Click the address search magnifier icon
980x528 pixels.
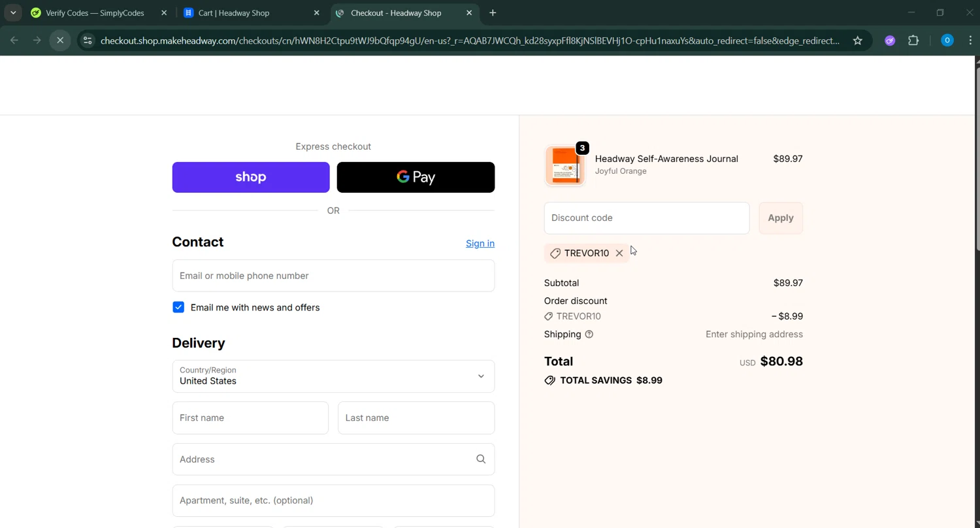481,459
